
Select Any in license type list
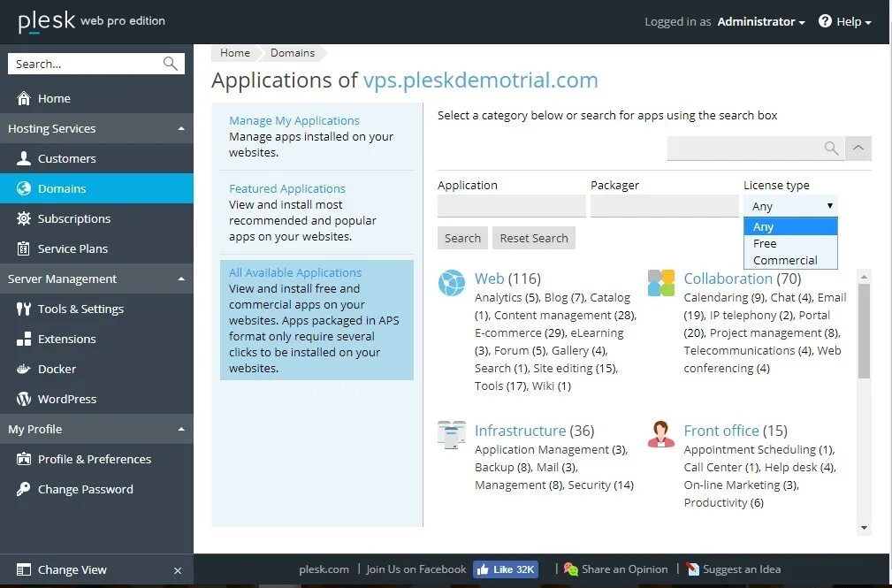[790, 226]
